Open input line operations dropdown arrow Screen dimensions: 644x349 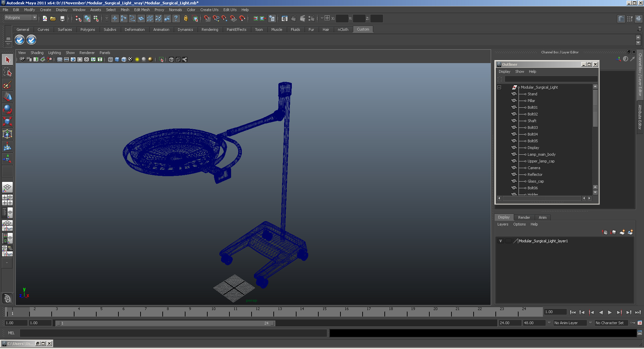pyautogui.click(x=322, y=18)
